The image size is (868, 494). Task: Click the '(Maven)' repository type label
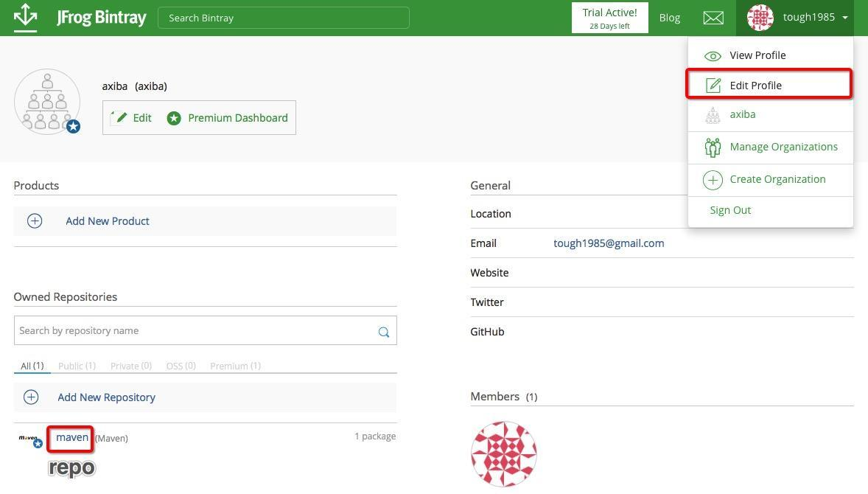tap(111, 439)
